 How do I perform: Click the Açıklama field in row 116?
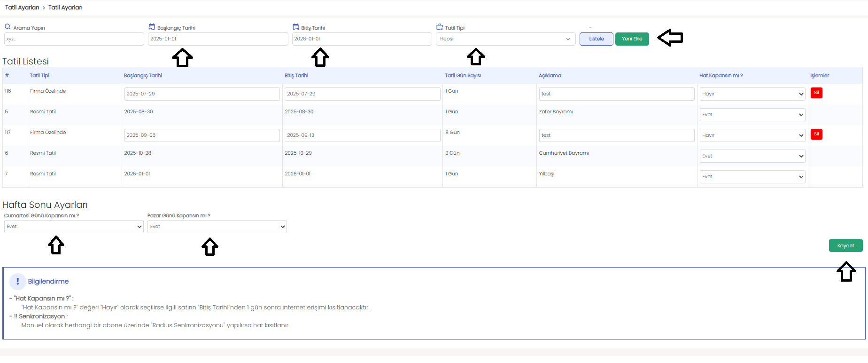(616, 94)
